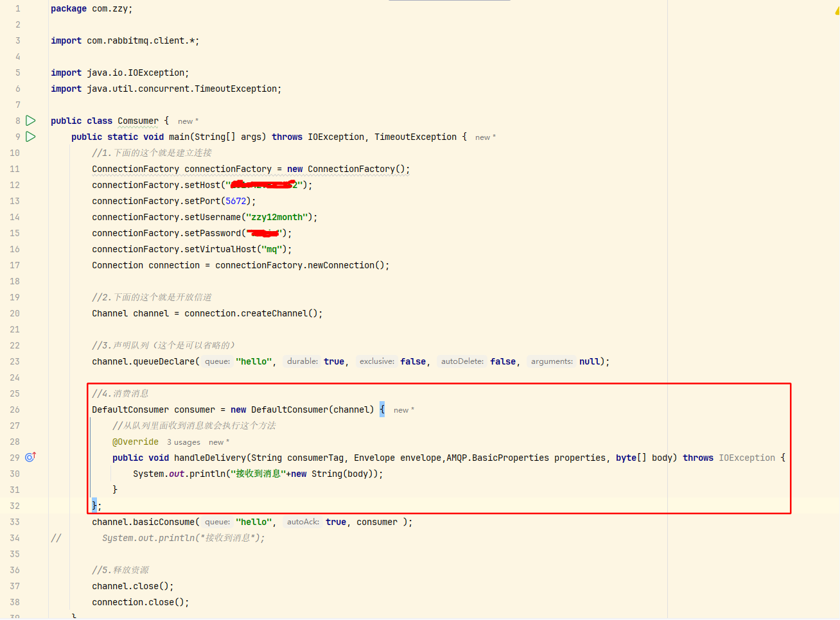Select the @Override annotation
The width and height of the screenshot is (840, 620).
[x=136, y=442]
